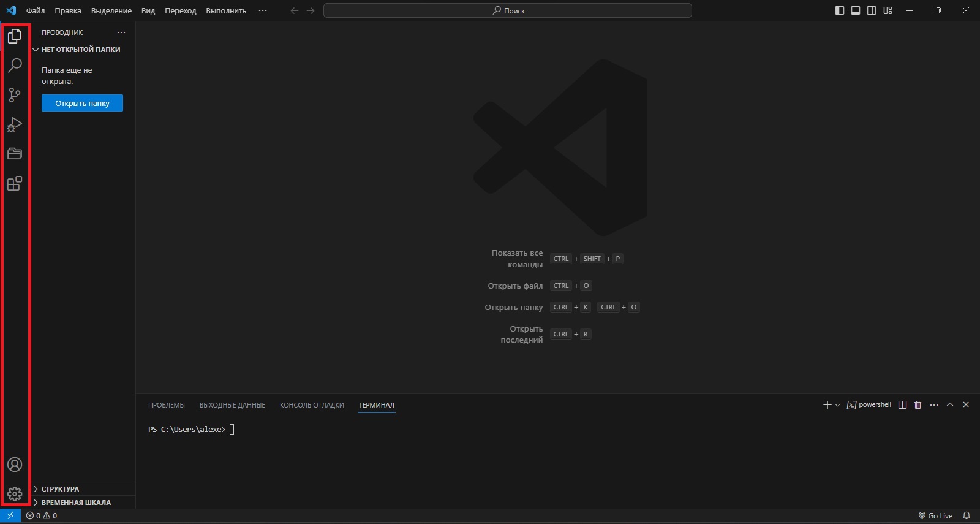Image resolution: width=980 pixels, height=524 pixels.
Task: Open the Run and Debug view
Action: [15, 124]
